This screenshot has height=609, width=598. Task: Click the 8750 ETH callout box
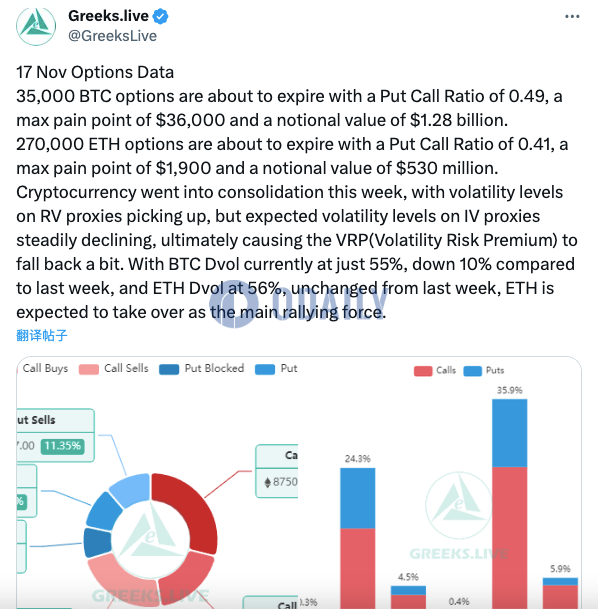point(276,471)
